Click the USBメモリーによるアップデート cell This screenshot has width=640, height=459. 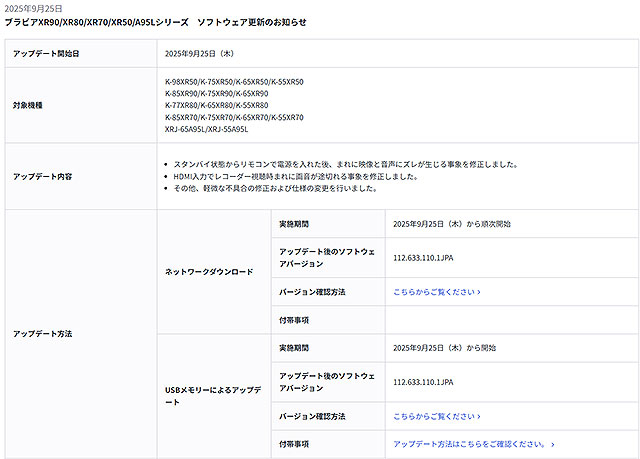pyautogui.click(x=213, y=396)
